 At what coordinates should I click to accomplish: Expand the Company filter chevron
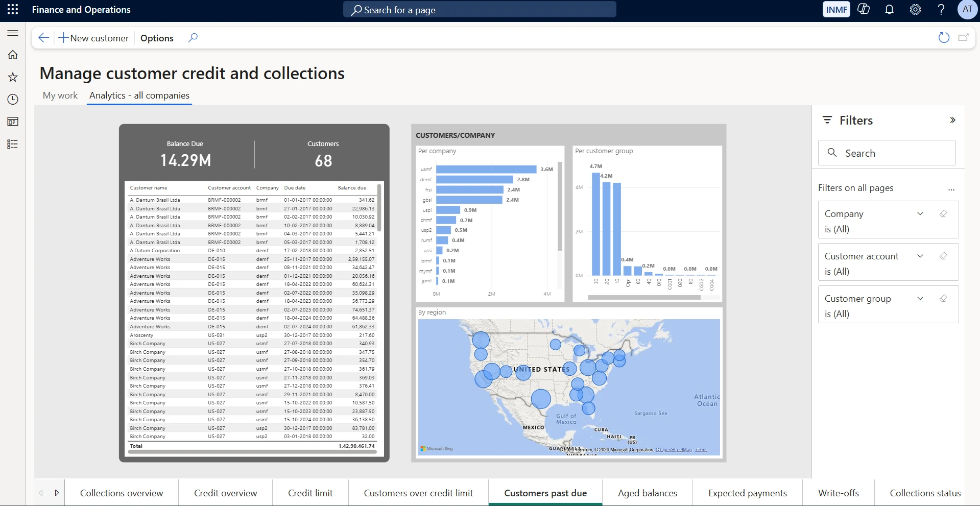(x=920, y=213)
